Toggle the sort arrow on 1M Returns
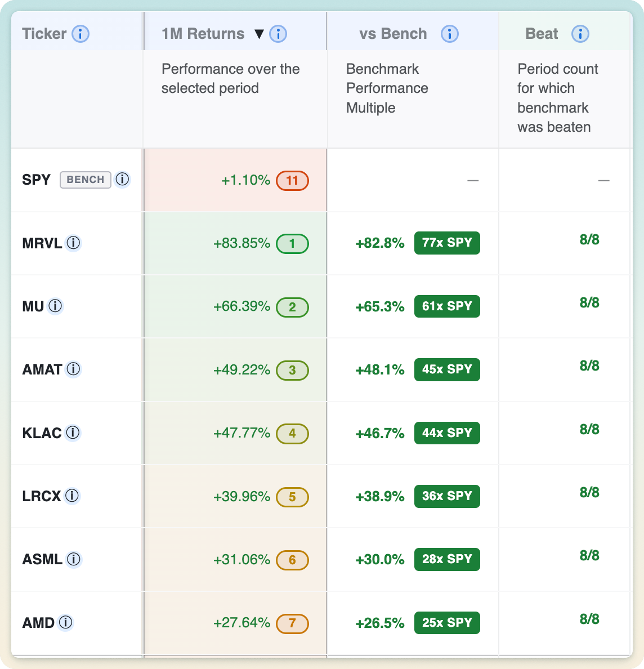The height and width of the screenshot is (669, 644). tap(259, 34)
